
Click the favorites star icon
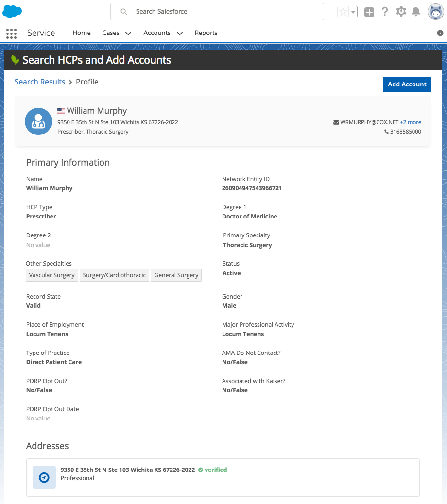point(343,12)
